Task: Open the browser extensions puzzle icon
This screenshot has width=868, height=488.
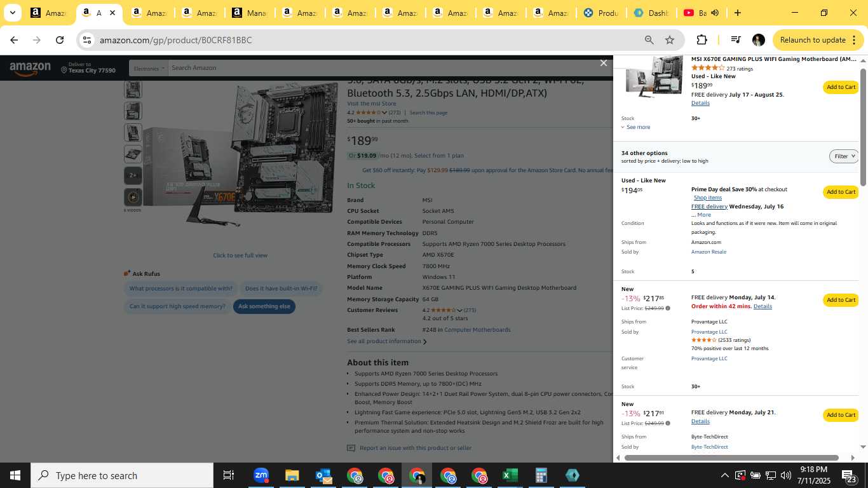Action: [x=702, y=40]
